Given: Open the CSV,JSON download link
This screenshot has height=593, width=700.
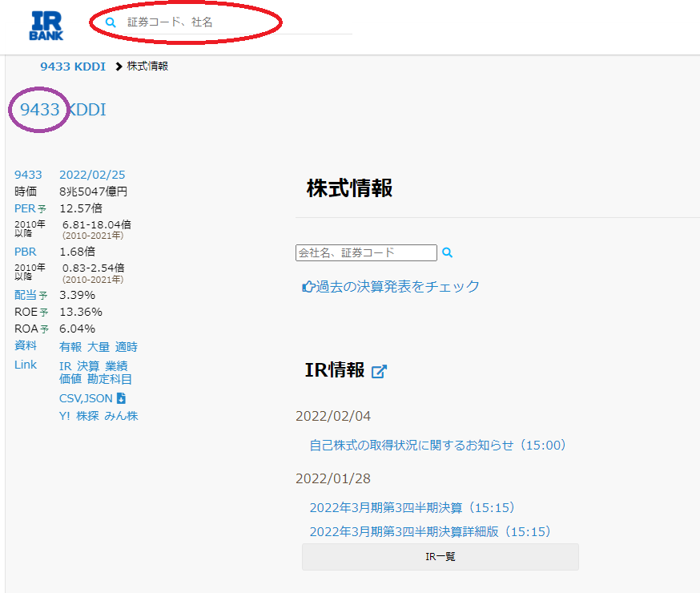Looking at the screenshot, I should click(x=86, y=398).
